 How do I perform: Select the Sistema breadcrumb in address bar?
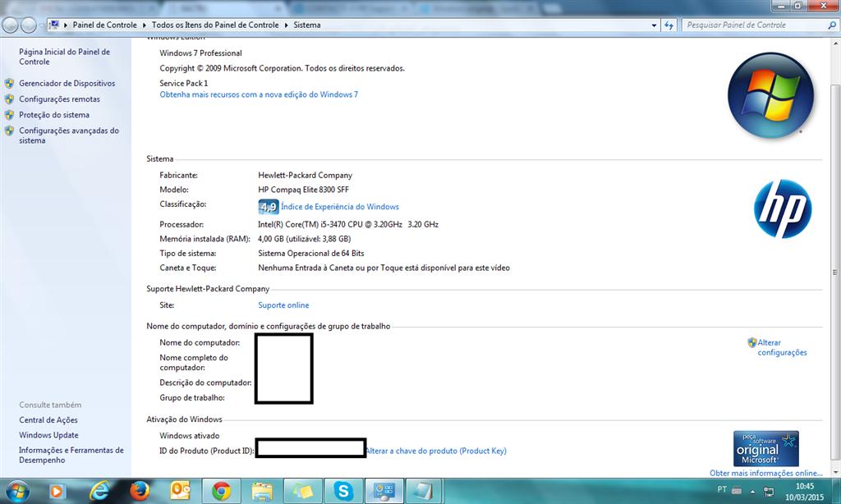(306, 25)
